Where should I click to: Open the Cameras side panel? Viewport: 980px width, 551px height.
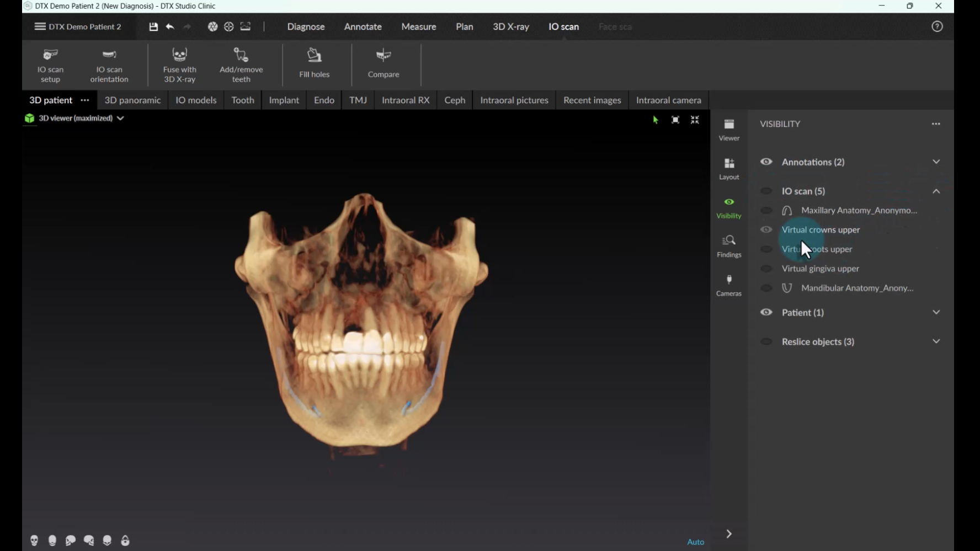coord(729,285)
